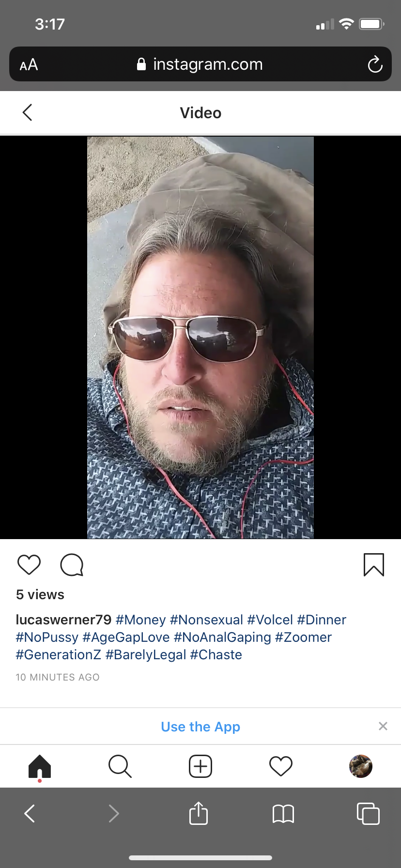
Task: Open the #Money hashtag
Action: 141,620
